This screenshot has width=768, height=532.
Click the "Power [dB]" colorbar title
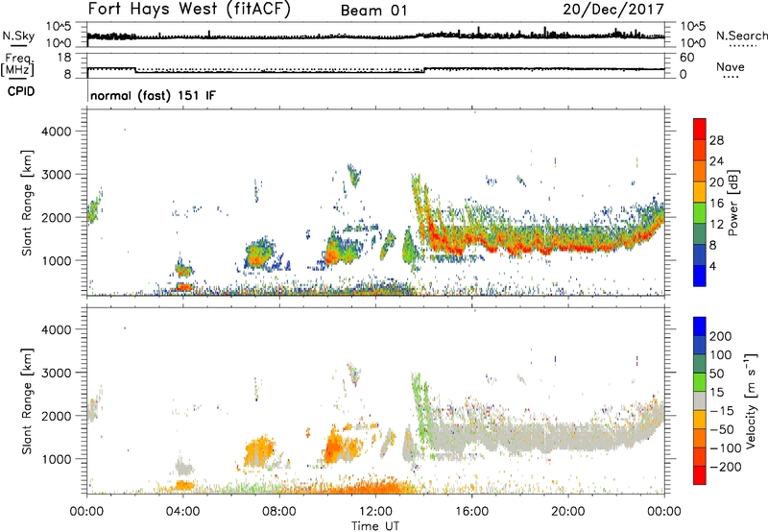click(733, 203)
